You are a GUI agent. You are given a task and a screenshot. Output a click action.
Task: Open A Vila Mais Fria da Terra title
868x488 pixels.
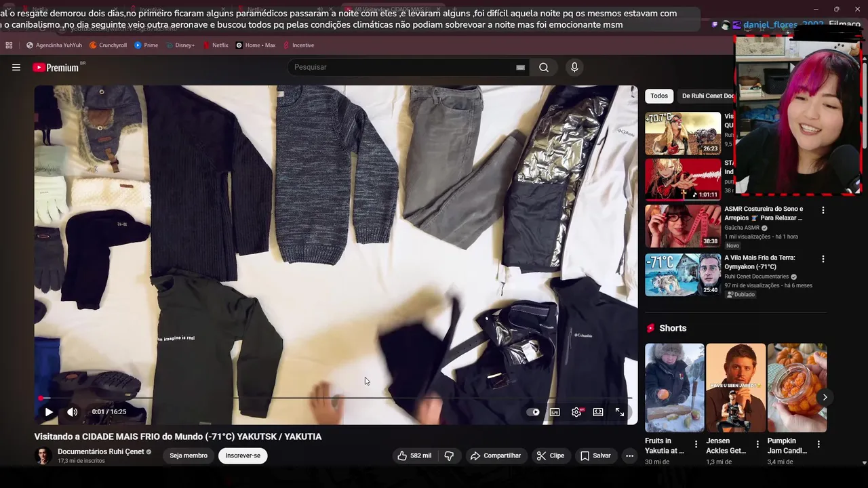coord(759,262)
